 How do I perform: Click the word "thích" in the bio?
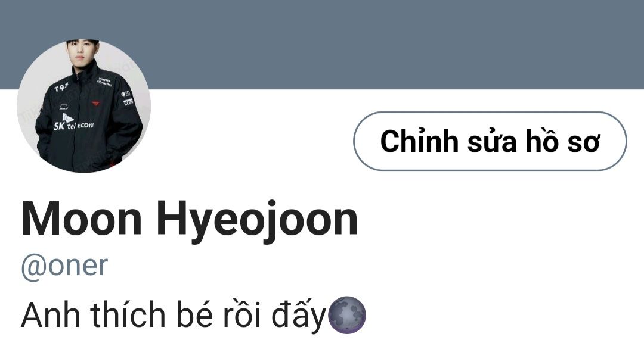(128, 314)
